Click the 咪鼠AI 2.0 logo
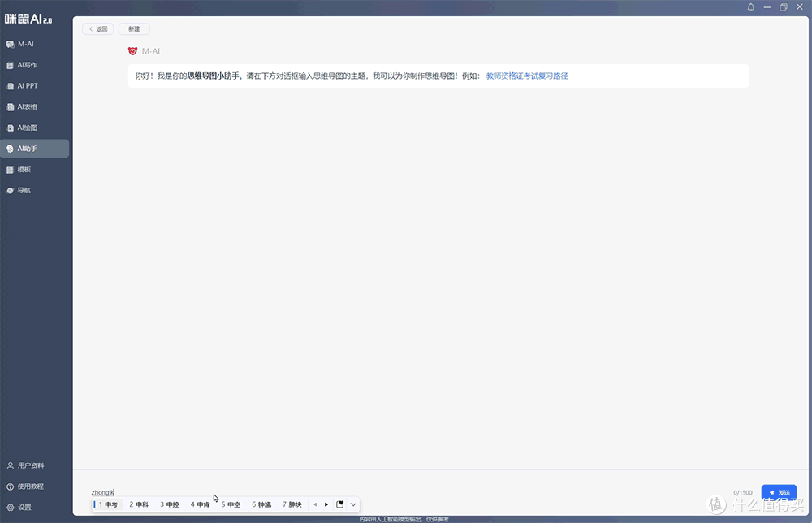 28,19
